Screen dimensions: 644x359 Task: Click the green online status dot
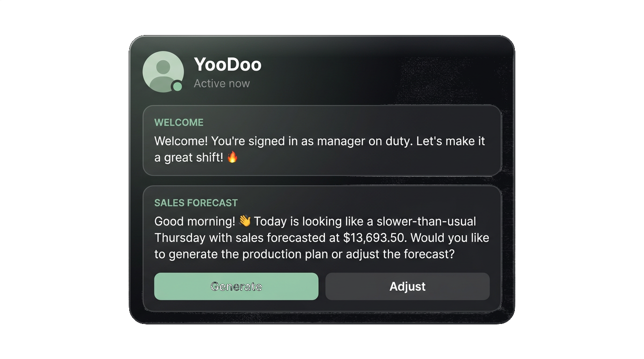(177, 86)
